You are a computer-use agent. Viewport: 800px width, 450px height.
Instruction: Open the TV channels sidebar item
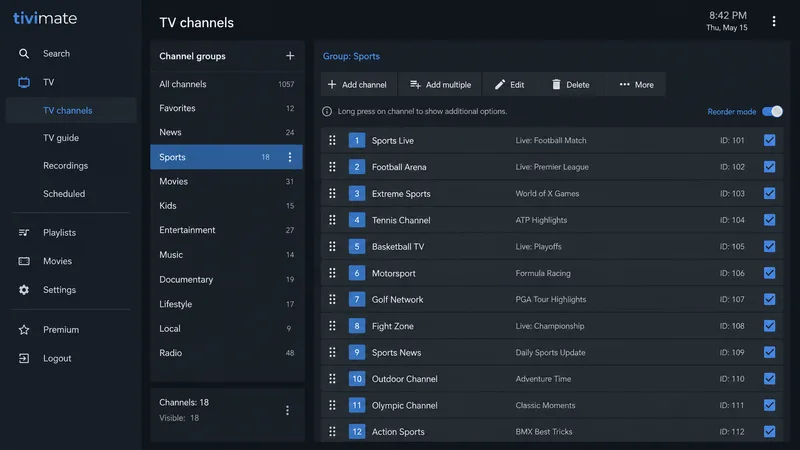tap(71, 111)
